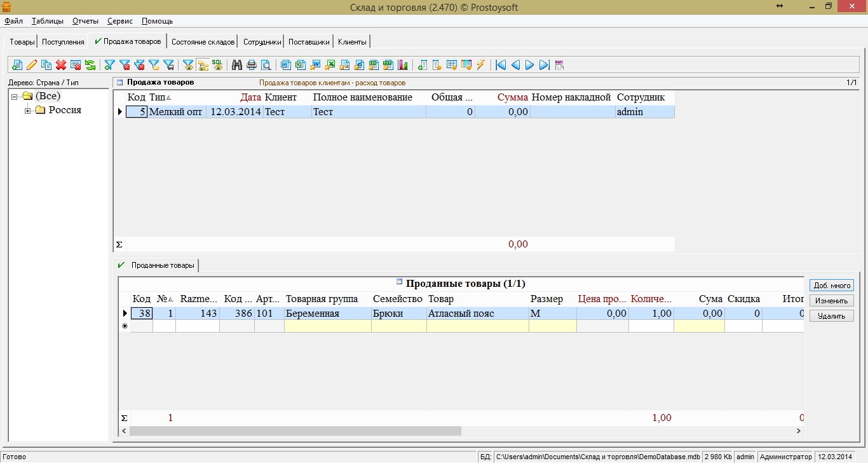
Task: Click the Доб. много button
Action: coord(832,286)
